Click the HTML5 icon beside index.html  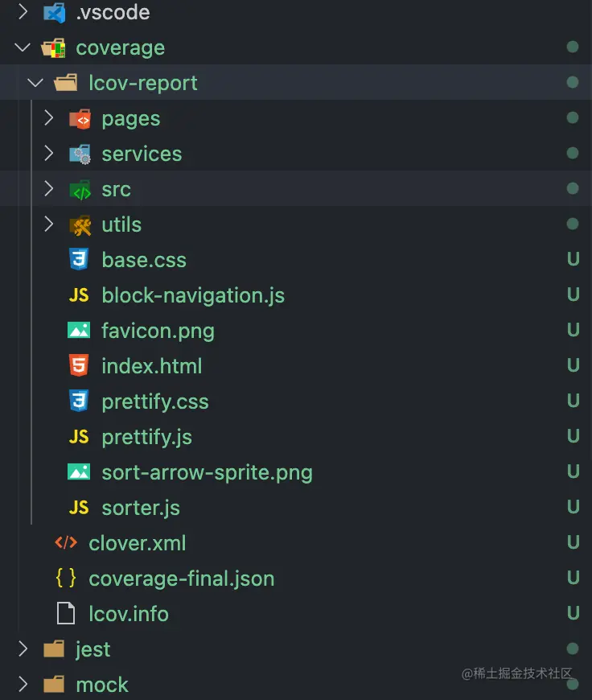[79, 366]
